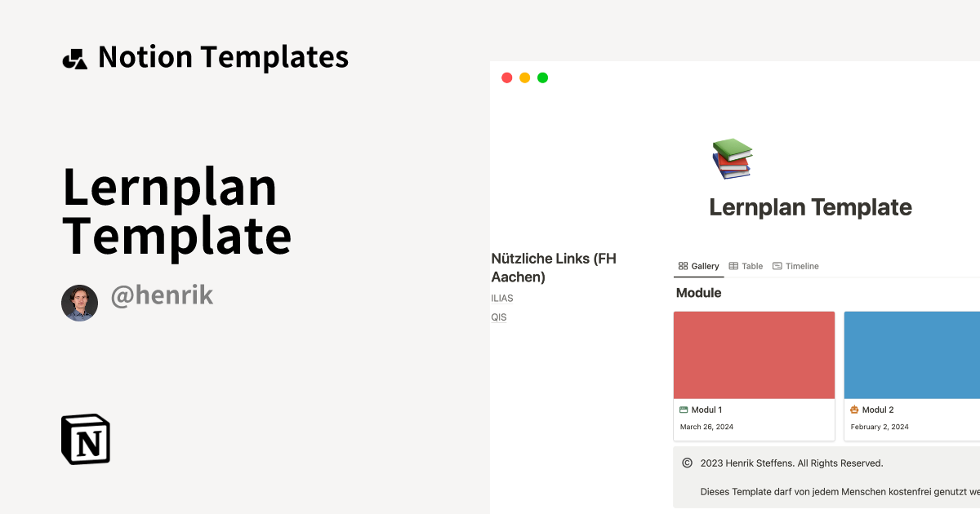
Task: Click the copyright symbol in the footer
Action: tap(687, 463)
